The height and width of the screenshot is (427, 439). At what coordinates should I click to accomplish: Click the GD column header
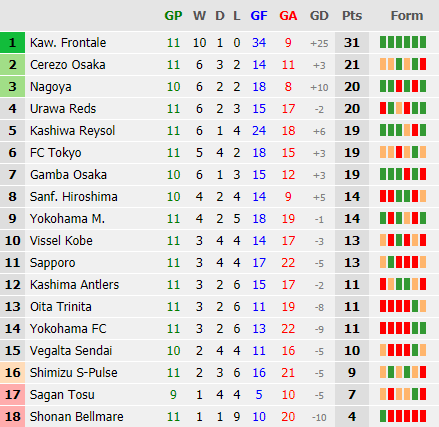tap(319, 16)
